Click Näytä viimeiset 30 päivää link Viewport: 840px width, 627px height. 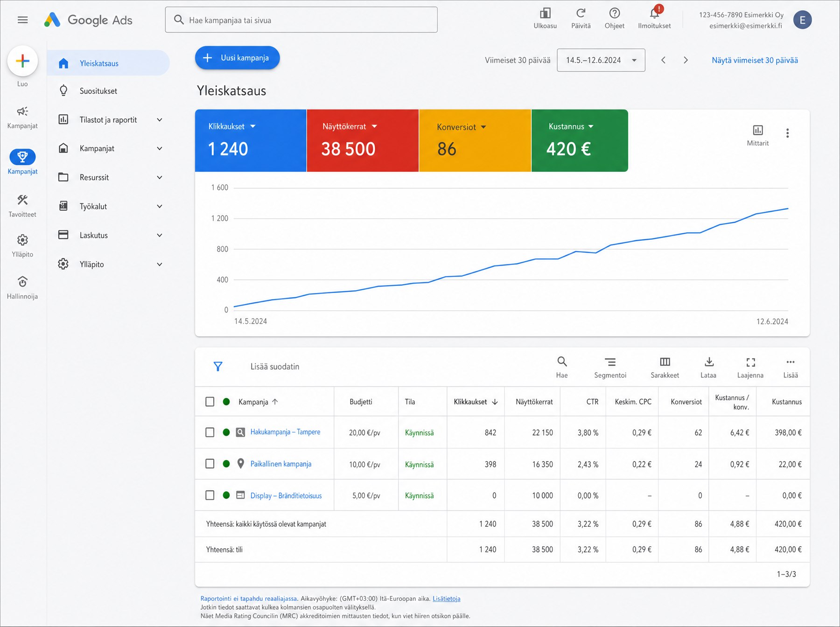tap(755, 60)
